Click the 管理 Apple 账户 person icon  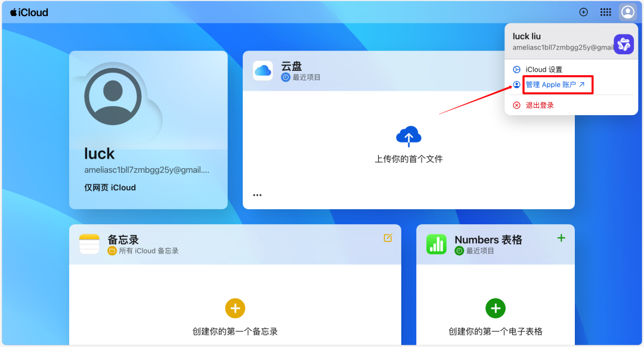516,85
